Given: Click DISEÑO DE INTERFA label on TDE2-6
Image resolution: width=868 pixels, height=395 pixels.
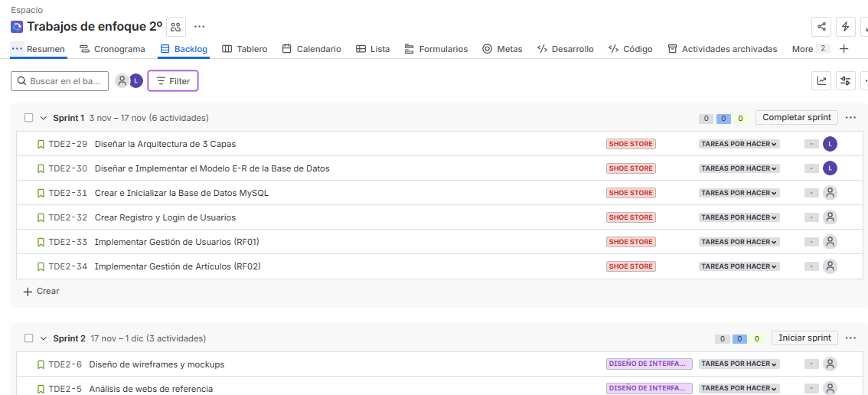Looking at the screenshot, I should coord(649,364).
